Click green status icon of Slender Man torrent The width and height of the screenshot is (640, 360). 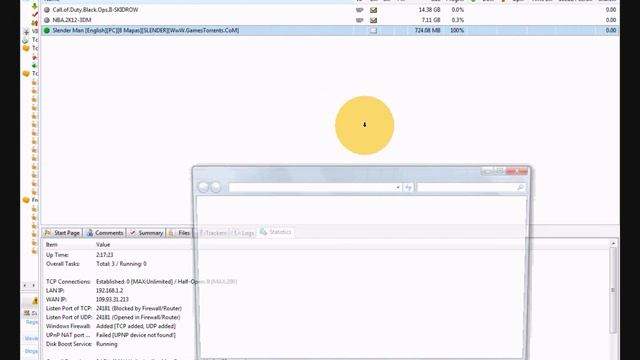47,30
